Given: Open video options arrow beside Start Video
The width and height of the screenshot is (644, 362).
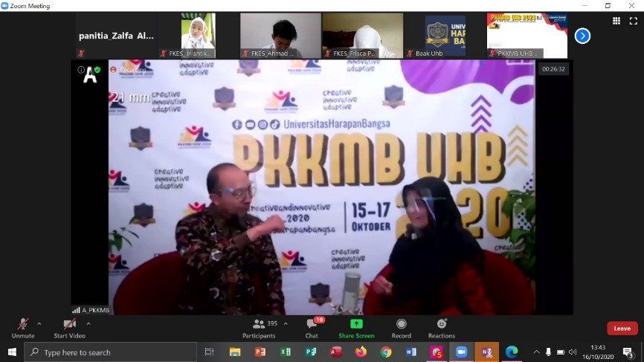Looking at the screenshot, I should [88, 324].
